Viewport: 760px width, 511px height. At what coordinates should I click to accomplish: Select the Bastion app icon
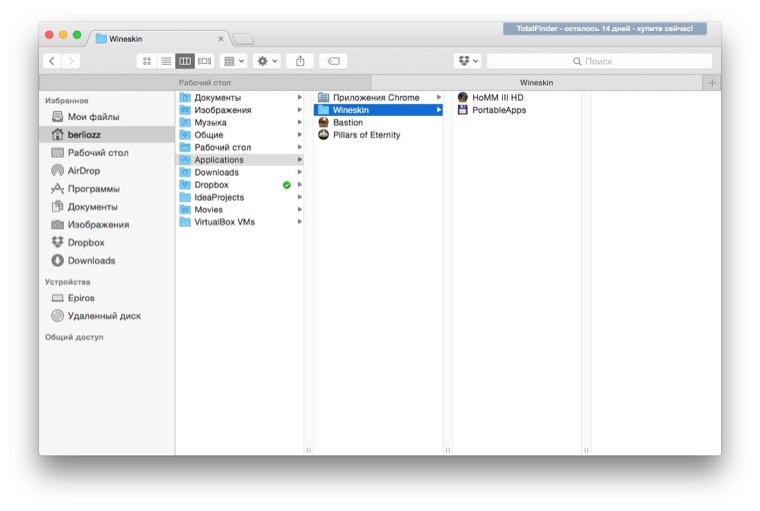pyautogui.click(x=323, y=123)
